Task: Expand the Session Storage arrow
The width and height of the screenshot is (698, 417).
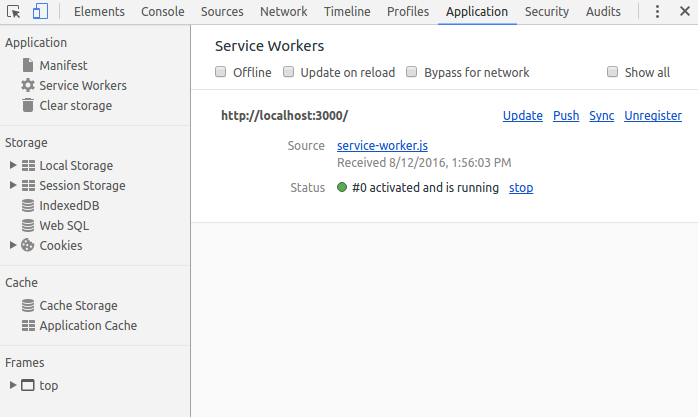Action: pos(12,186)
